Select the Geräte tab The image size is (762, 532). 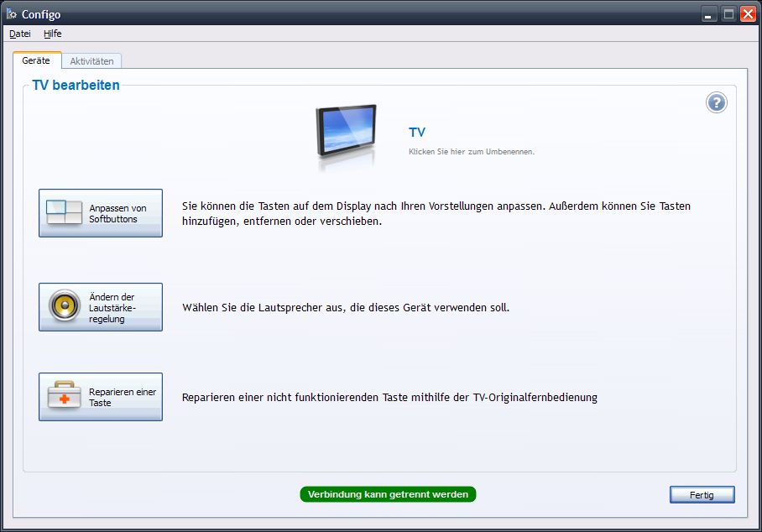[x=37, y=60]
